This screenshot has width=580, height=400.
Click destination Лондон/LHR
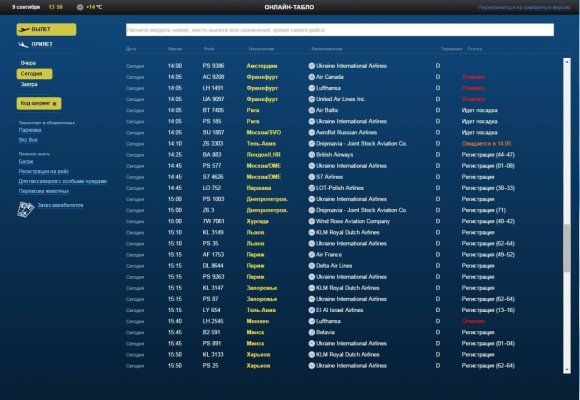click(263, 155)
